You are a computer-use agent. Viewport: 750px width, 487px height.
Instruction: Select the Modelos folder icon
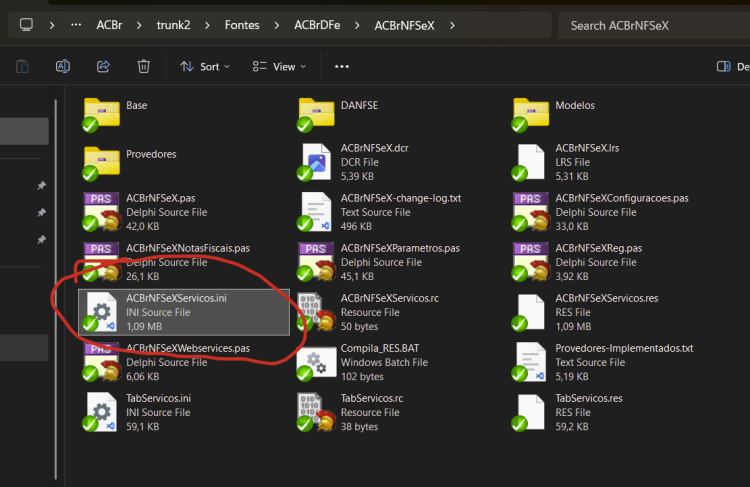(x=530, y=113)
